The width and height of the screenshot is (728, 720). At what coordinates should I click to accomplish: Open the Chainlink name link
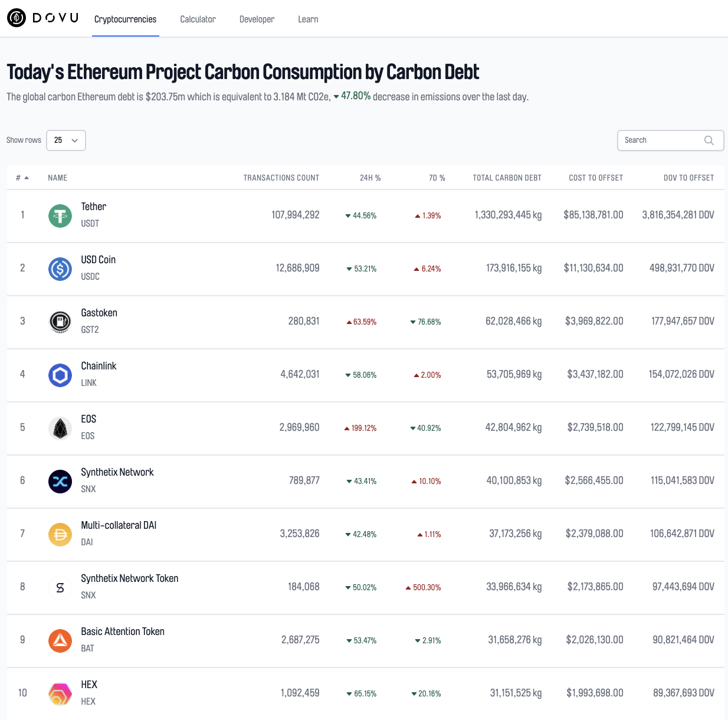[99, 366]
